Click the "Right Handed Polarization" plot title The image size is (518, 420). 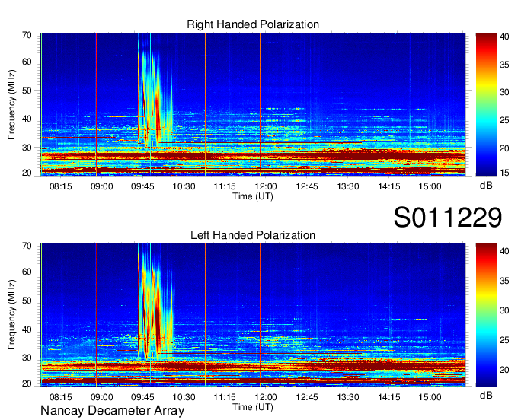253,24
